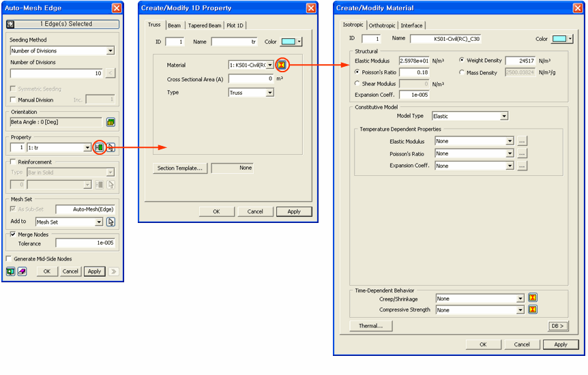Click the selection arrow icon beside Edge(s) Selected
Screen dimensions: 588x375
(11, 24)
